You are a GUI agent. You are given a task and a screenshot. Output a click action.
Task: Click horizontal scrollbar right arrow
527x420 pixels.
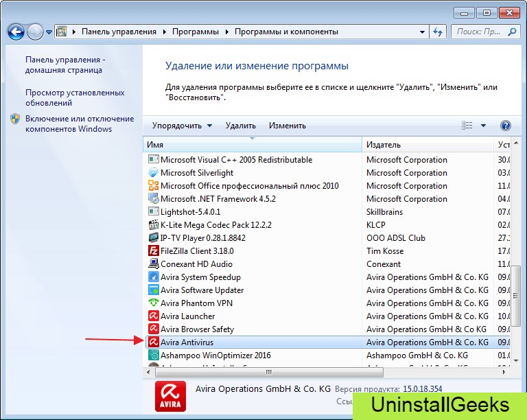pyautogui.click(x=504, y=372)
